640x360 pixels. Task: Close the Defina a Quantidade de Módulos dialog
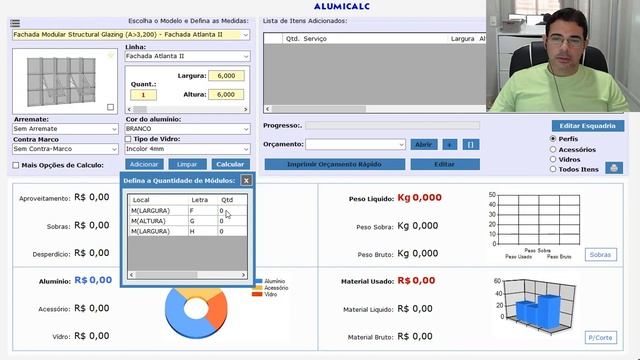(x=246, y=180)
